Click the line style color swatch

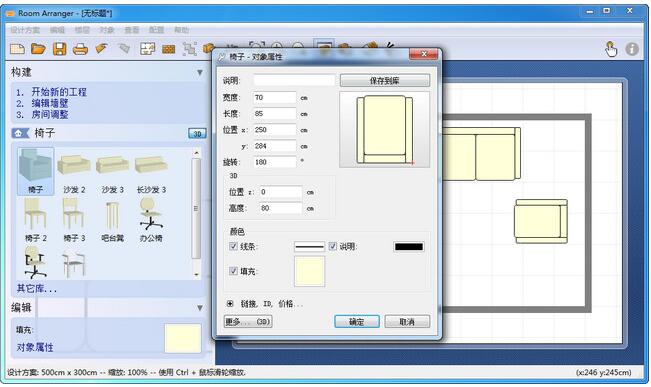pyautogui.click(x=309, y=247)
